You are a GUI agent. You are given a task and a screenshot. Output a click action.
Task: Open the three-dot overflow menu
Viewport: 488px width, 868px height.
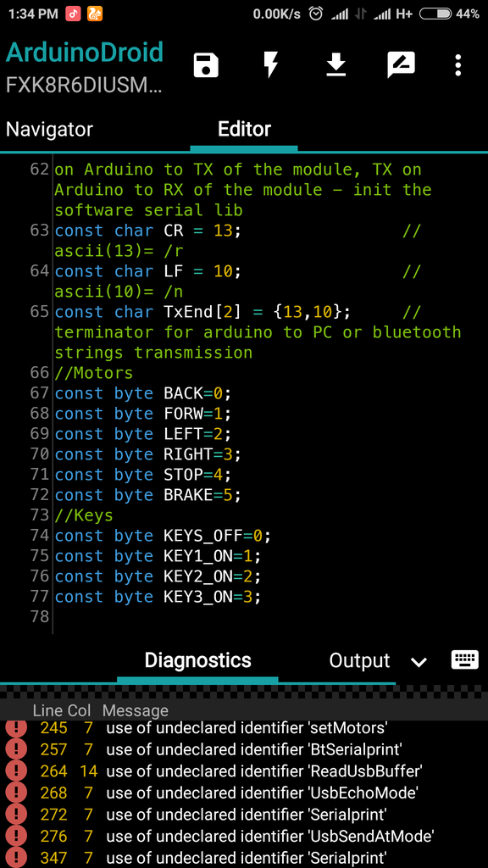pyautogui.click(x=457, y=66)
